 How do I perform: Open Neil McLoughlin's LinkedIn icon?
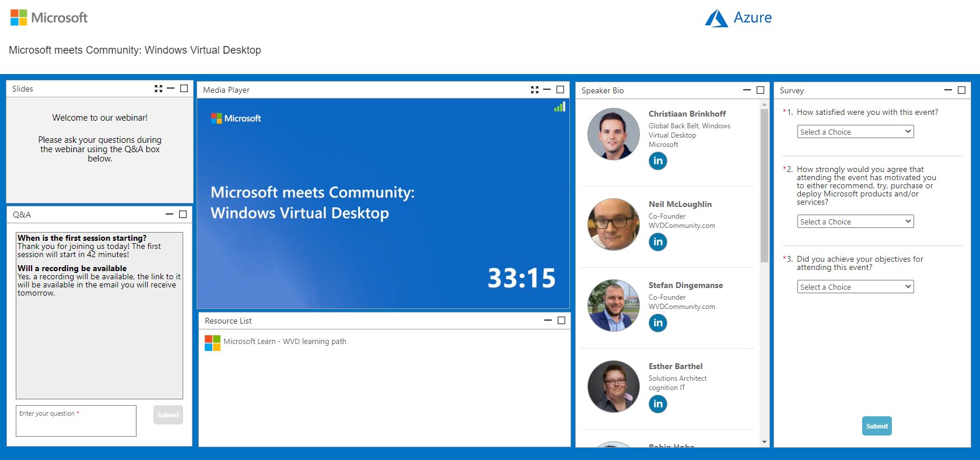pos(658,242)
